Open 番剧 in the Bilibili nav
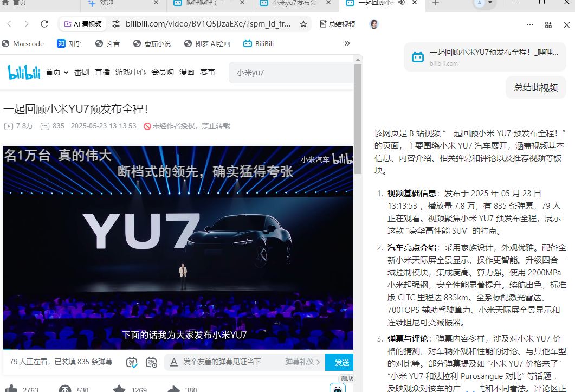Image resolution: width=575 pixels, height=392 pixels. point(81,72)
